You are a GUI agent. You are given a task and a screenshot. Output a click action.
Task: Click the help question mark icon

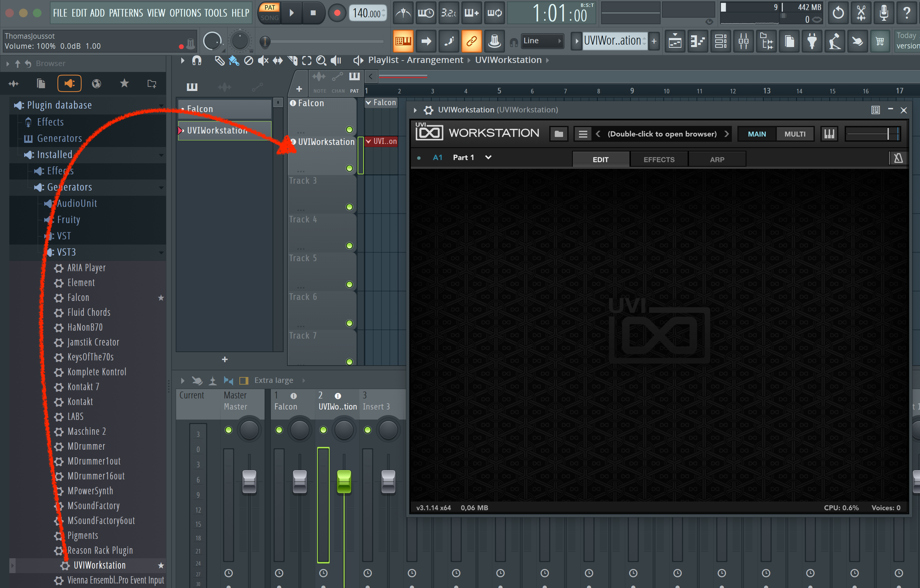907,13
